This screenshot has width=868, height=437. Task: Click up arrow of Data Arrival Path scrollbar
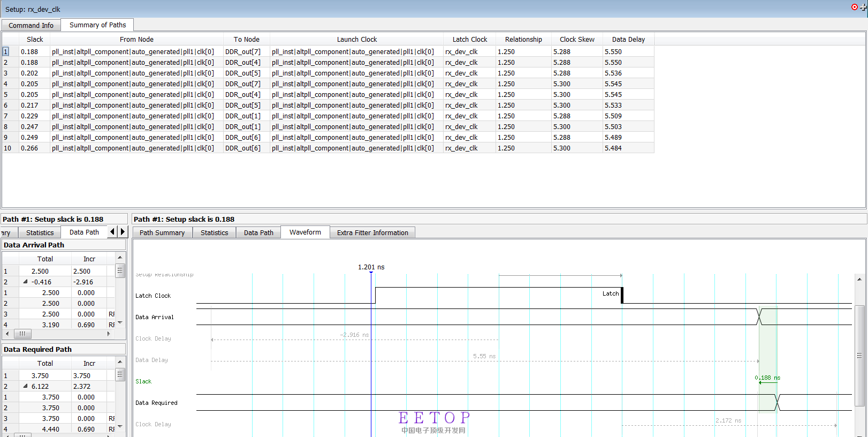120,258
